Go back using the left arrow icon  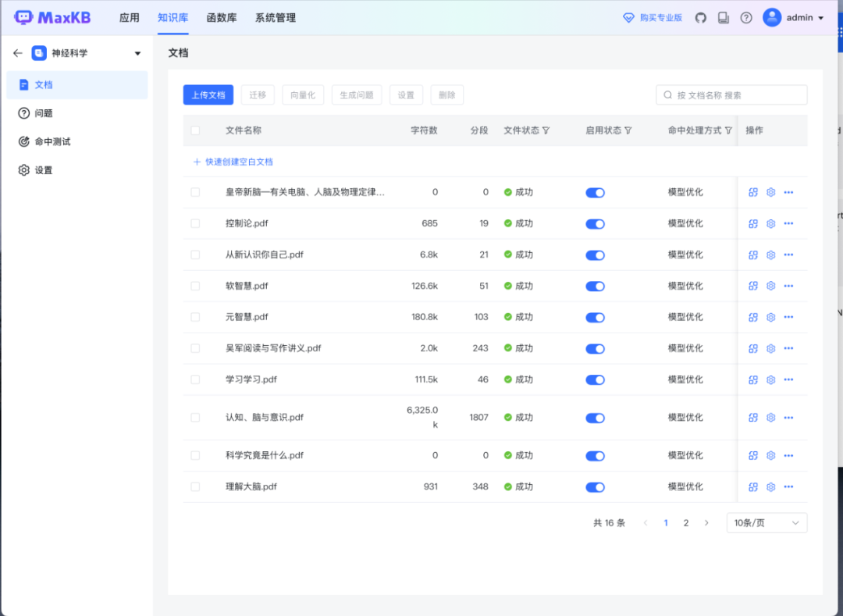tap(18, 53)
